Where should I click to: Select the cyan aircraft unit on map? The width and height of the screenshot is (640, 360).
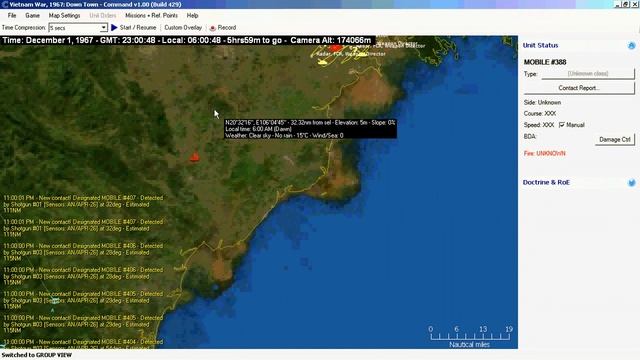pos(55,301)
